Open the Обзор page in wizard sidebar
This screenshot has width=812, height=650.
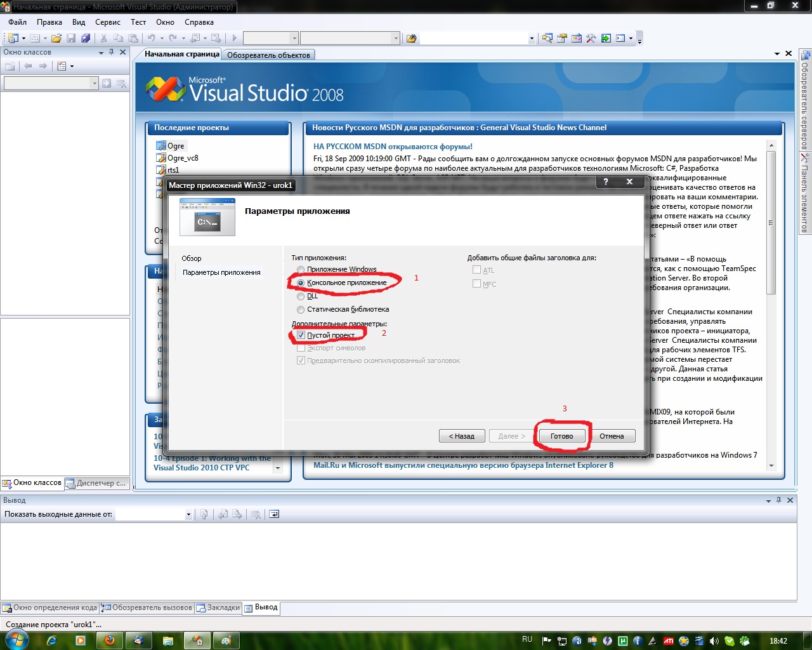(x=192, y=258)
